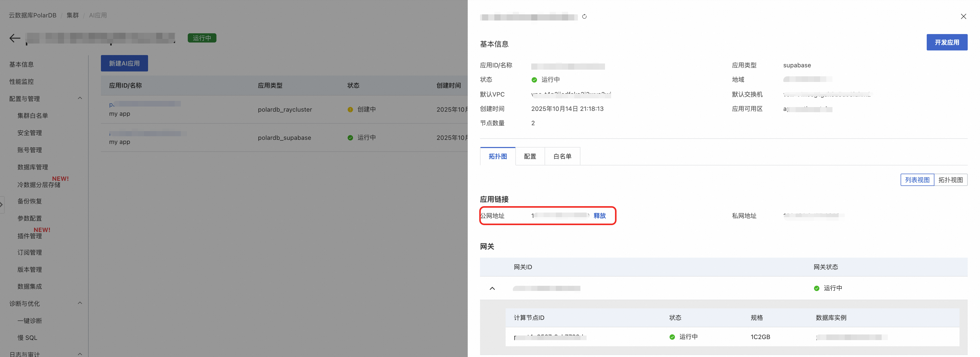The height and width of the screenshot is (357, 980).
Task: Click the yellow 创建中 status icon in the table
Action: 350,109
